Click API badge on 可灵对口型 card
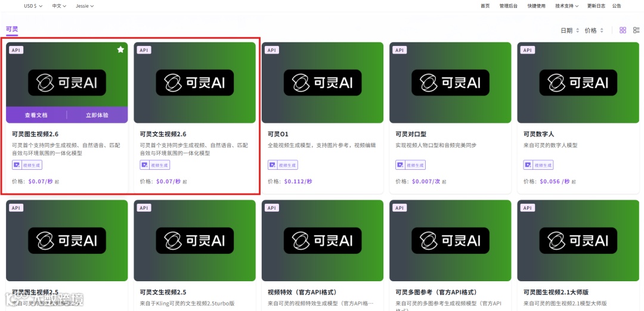The width and height of the screenshot is (644, 311). click(x=399, y=50)
